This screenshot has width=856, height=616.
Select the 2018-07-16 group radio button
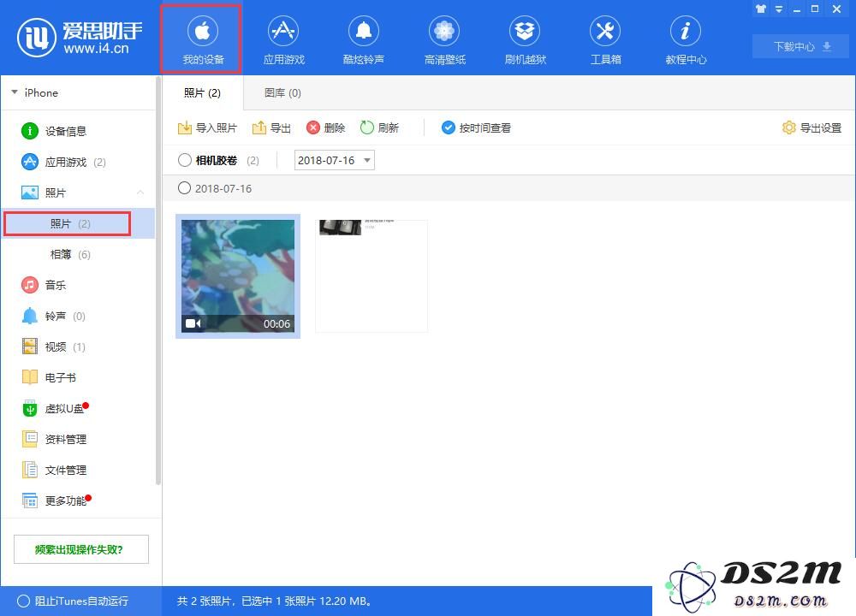(x=185, y=188)
